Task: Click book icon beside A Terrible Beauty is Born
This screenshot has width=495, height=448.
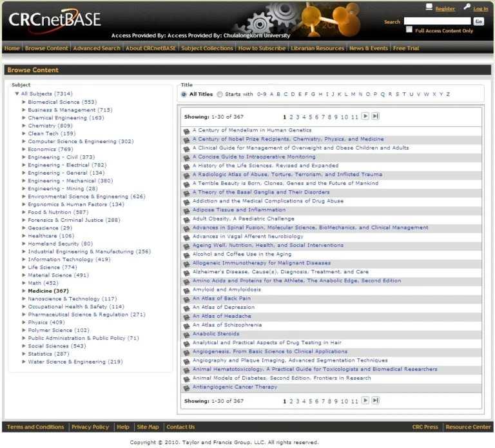Action: (186, 184)
